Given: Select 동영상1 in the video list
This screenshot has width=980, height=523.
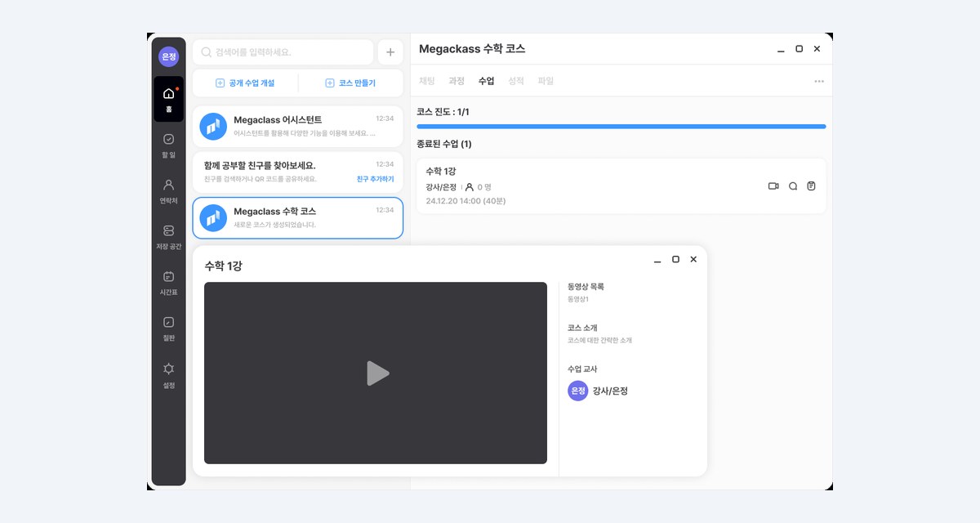Looking at the screenshot, I should click(578, 299).
